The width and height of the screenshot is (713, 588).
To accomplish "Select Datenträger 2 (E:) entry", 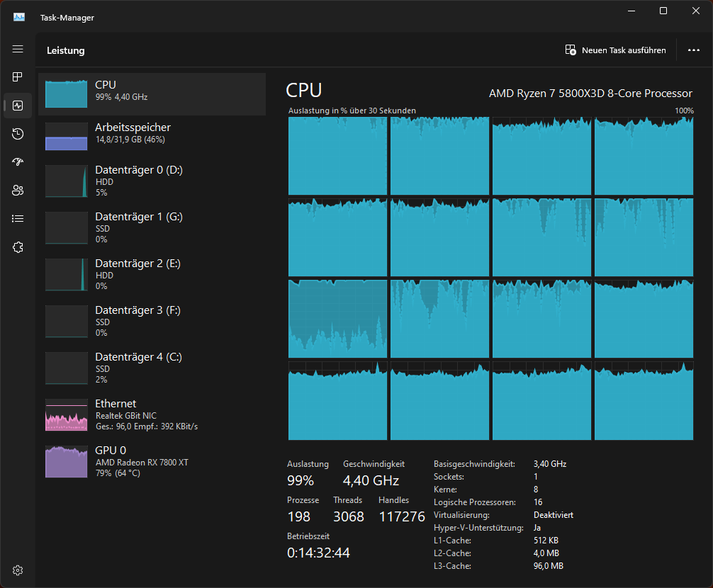I will 152,274.
